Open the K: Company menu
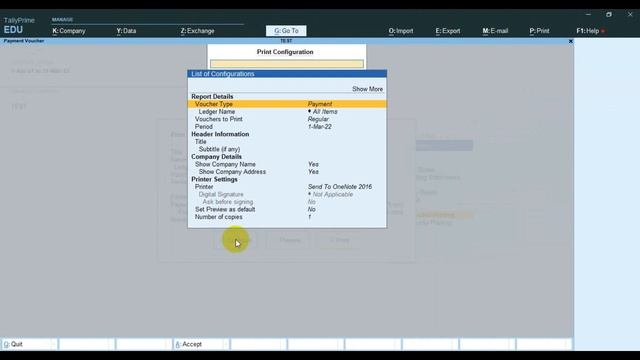Viewport: 640px width, 360px height. (69, 31)
